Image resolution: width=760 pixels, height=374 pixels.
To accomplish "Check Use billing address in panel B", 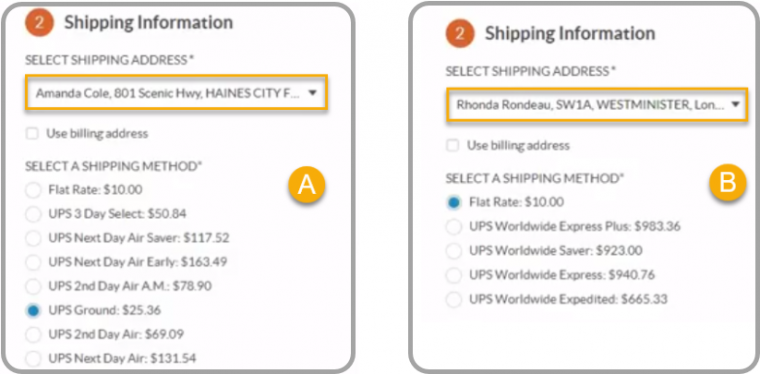I will 453,145.
